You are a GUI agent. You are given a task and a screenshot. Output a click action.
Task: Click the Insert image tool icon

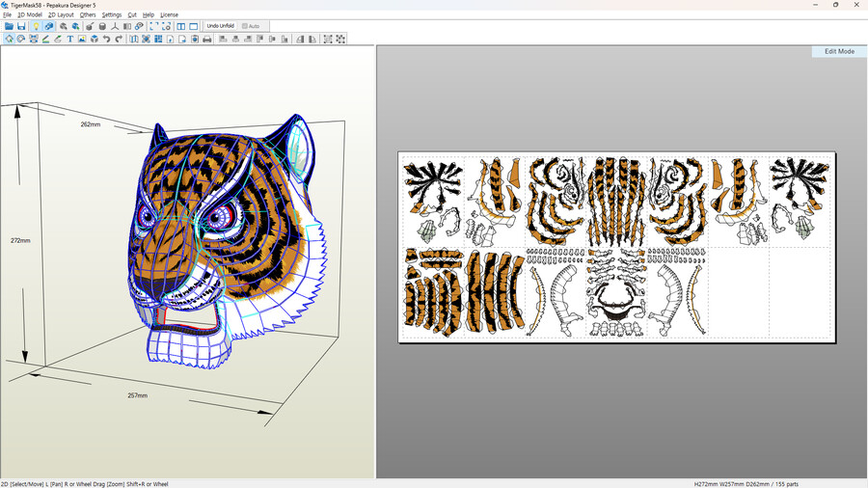[82, 40]
